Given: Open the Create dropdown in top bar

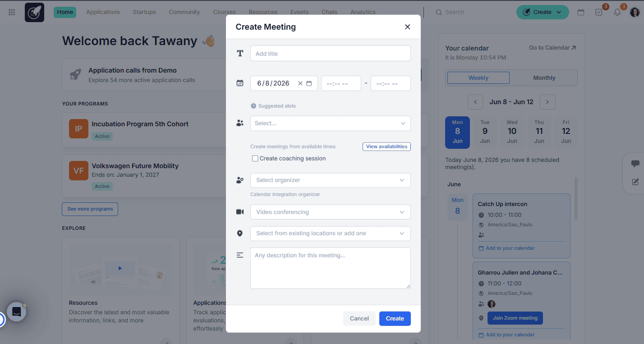Looking at the screenshot, I should tap(543, 12).
